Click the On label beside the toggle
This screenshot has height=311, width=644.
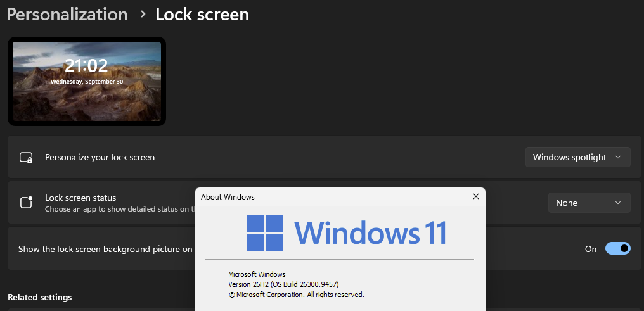click(x=591, y=249)
